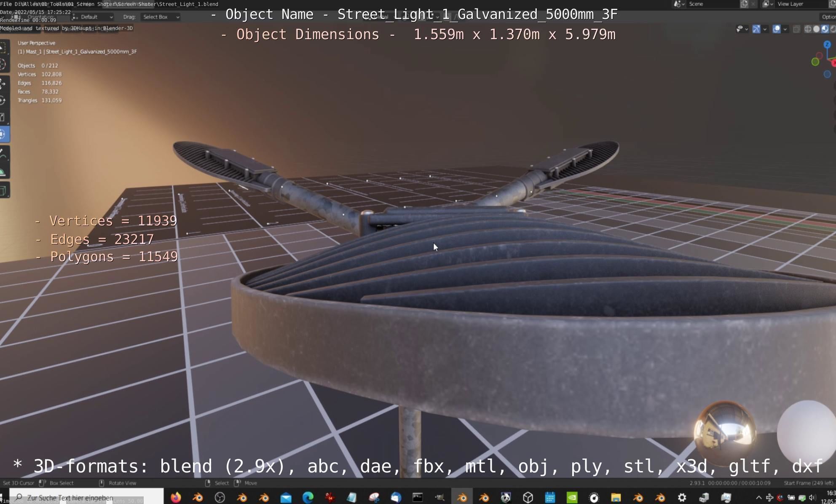Open Thunderbird from the taskbar

click(x=396, y=498)
